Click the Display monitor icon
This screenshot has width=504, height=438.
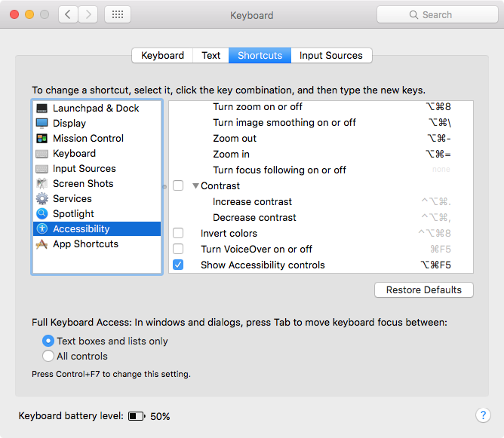[x=41, y=124]
